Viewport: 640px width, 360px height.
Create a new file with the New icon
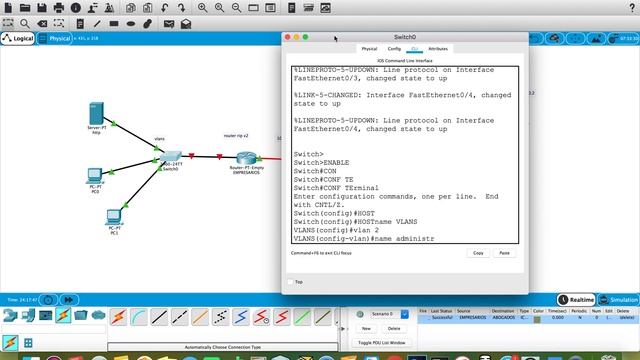[8, 8]
